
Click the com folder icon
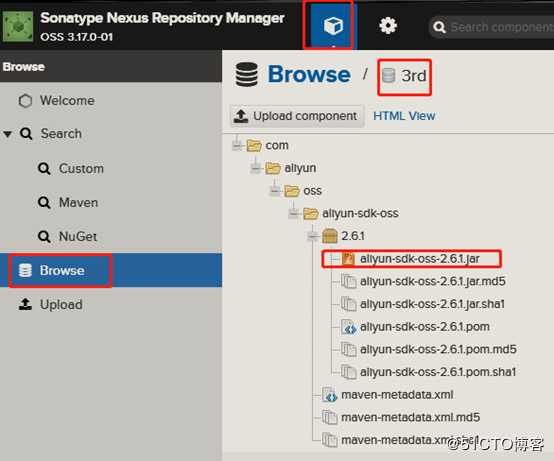(x=254, y=145)
